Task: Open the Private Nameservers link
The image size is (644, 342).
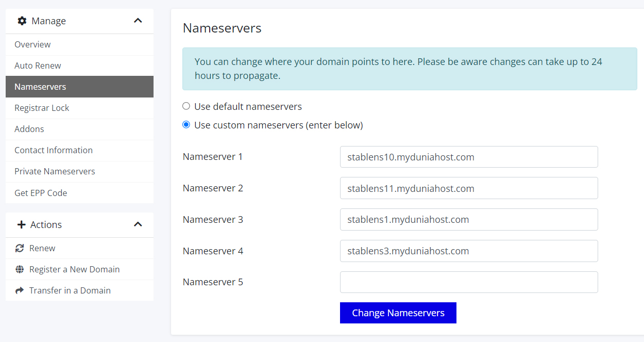Action: [55, 171]
